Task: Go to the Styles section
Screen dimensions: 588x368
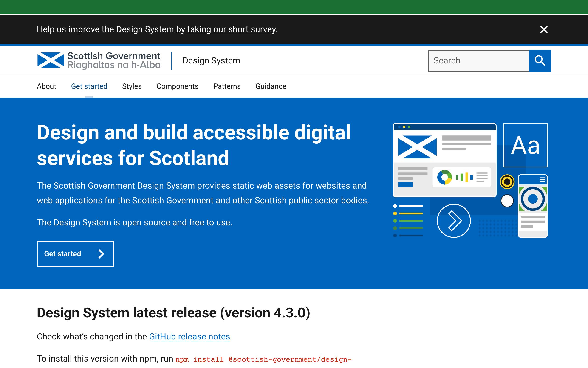Action: point(132,86)
